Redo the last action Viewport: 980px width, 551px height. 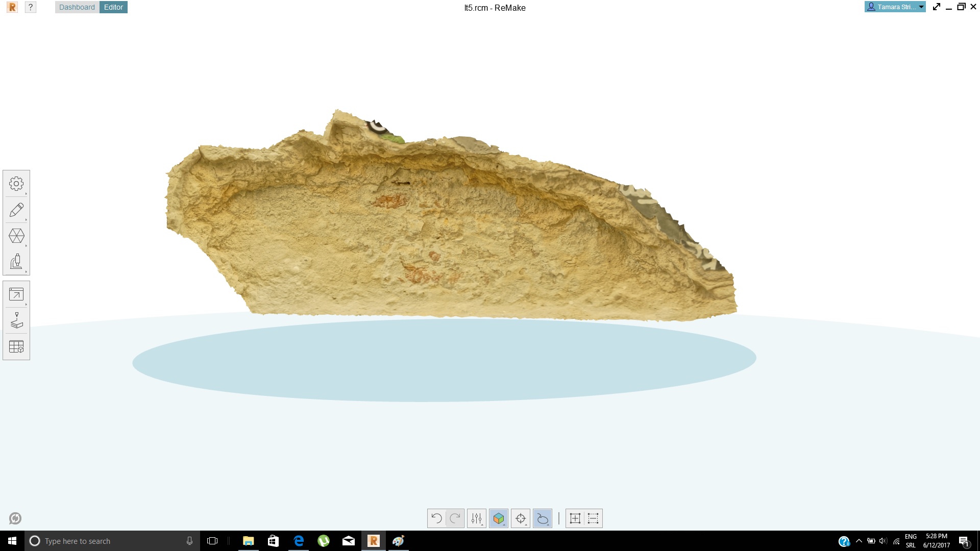point(455,518)
